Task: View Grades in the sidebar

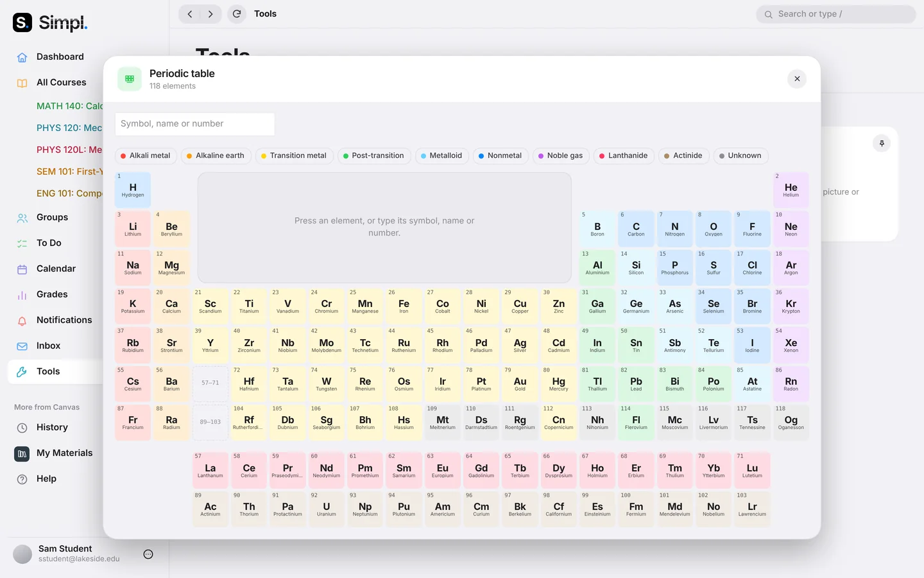Action: click(x=52, y=294)
